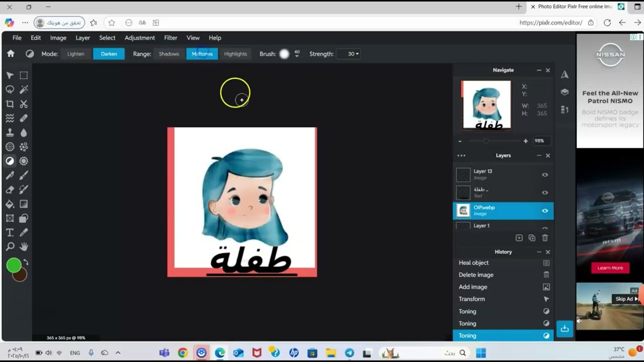This screenshot has height=362, width=644.
Task: Select the Sponge/Color sun-shaped tool
Action: pos(24,161)
